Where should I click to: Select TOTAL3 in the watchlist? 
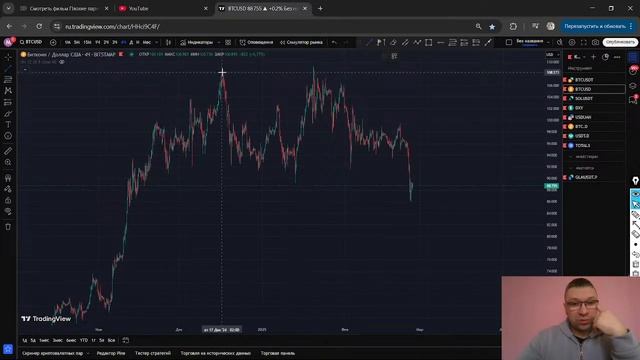[x=594, y=145]
